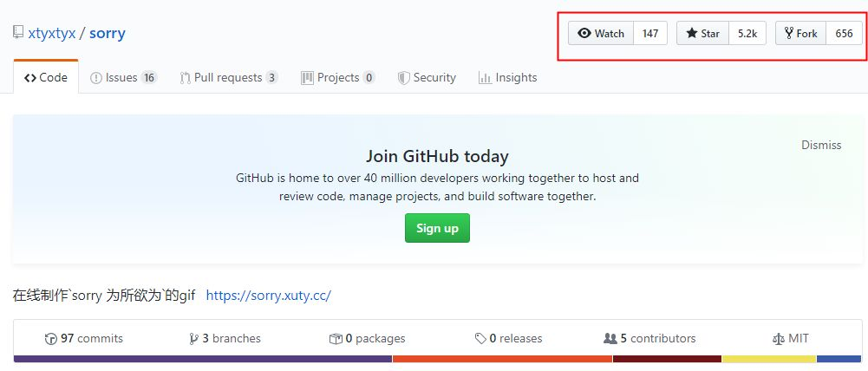Click the Watch button
868x371 pixels.
601,33
